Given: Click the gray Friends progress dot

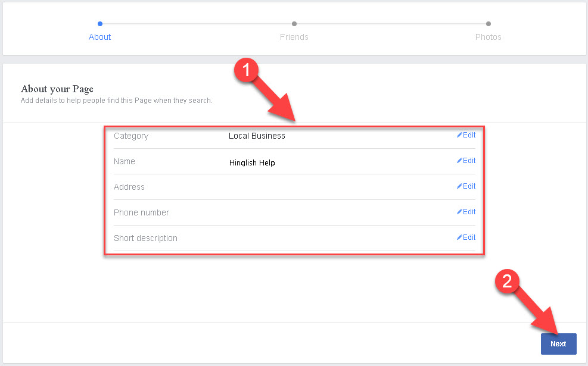Looking at the screenshot, I should click(x=294, y=24).
